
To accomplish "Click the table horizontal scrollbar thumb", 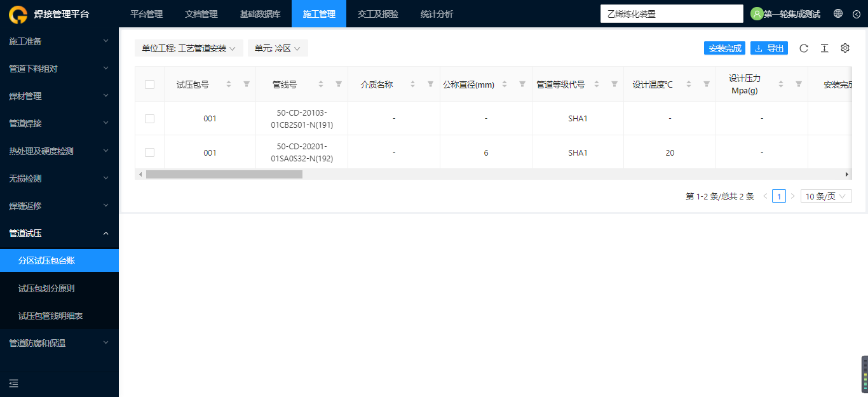I will tap(224, 174).
